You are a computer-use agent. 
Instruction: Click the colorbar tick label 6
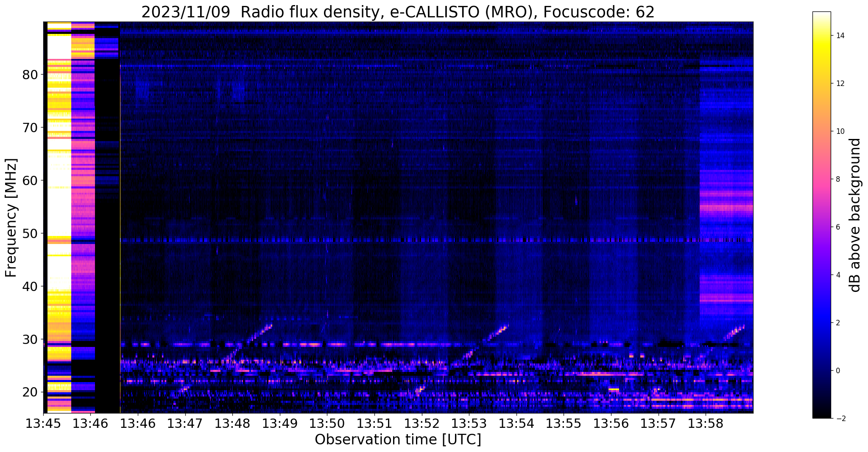coord(837,227)
